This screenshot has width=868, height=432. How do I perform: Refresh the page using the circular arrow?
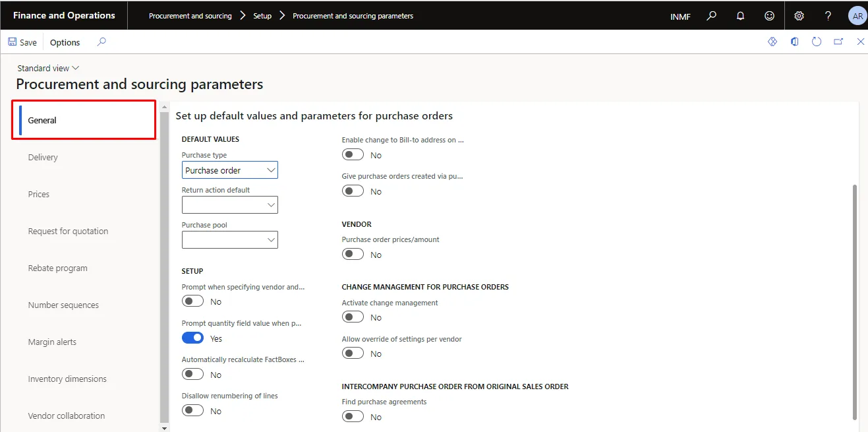coord(817,42)
